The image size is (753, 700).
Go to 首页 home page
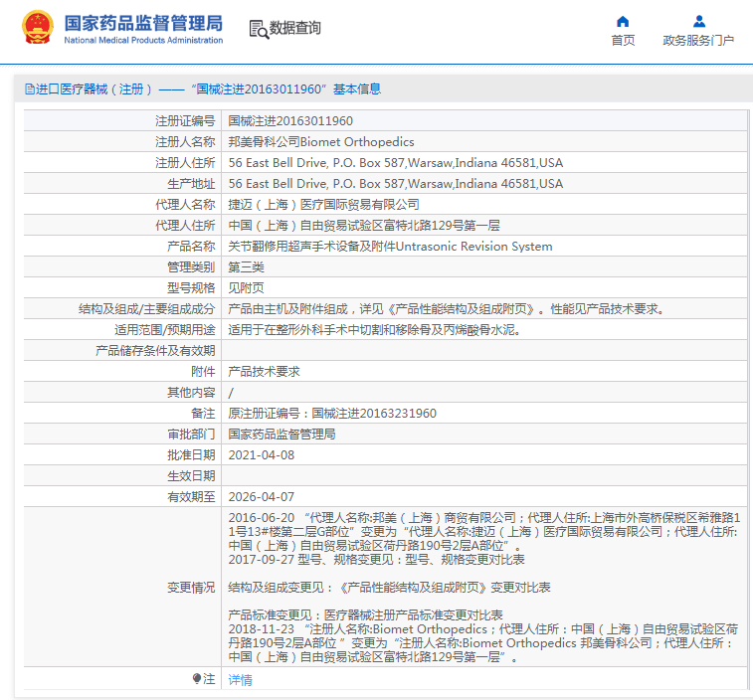[x=623, y=41]
